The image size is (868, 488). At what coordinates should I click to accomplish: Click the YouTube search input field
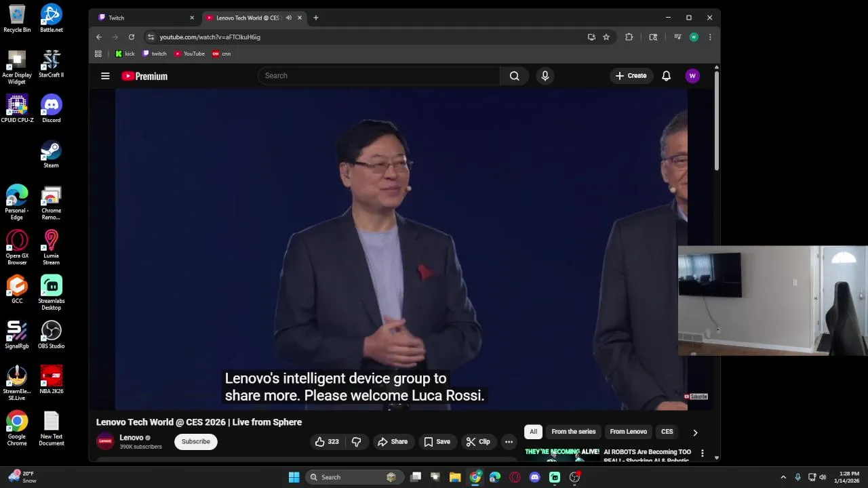(379, 76)
